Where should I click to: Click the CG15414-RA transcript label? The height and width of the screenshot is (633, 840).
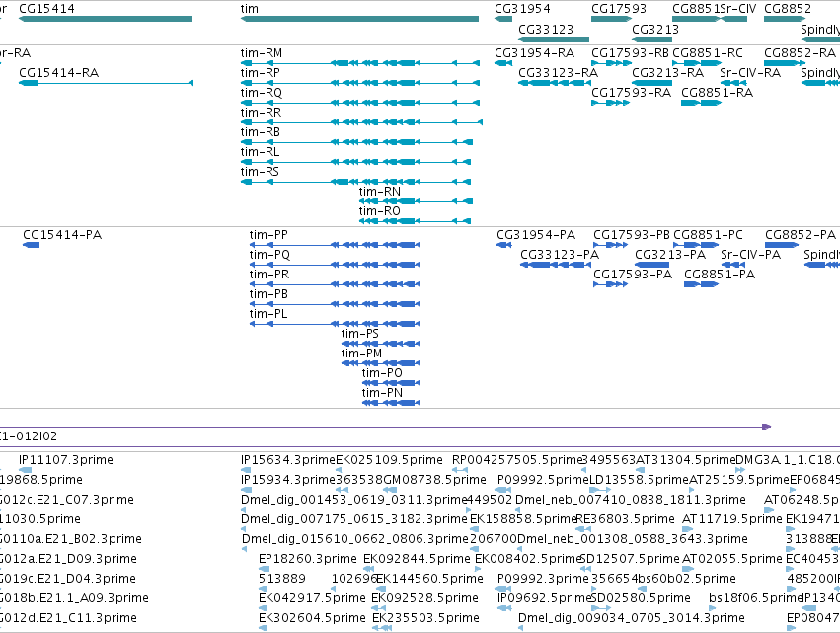59,73
